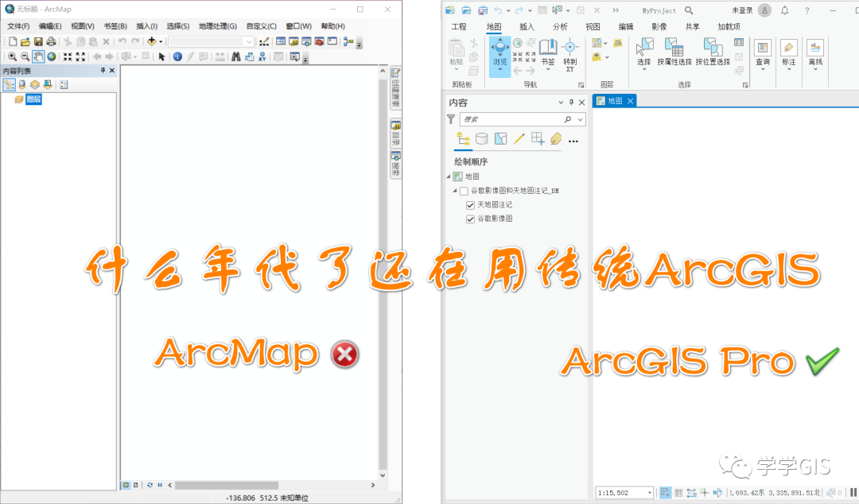
Task: Click the New document icon in ArcMap
Action: click(x=13, y=41)
